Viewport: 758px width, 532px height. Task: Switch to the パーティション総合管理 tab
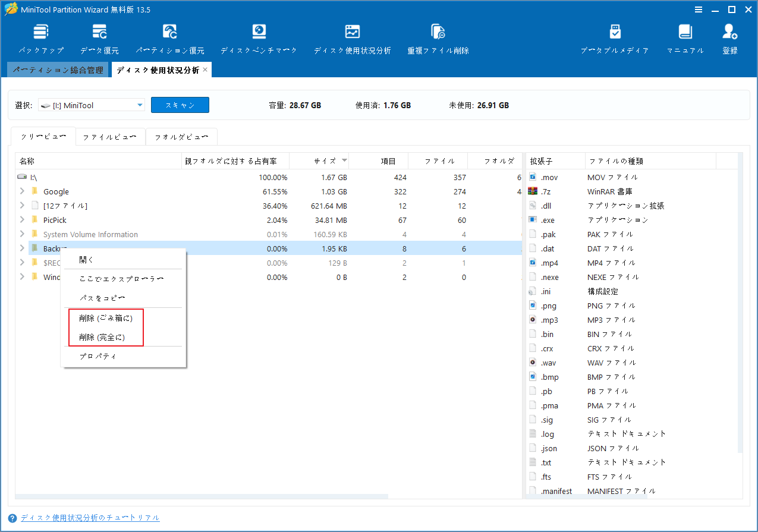point(58,69)
